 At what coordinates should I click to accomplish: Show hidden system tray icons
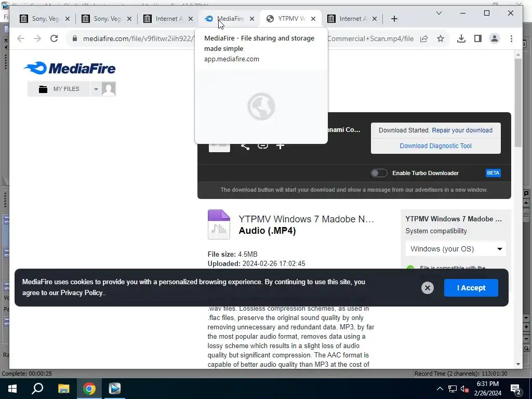pos(440,389)
